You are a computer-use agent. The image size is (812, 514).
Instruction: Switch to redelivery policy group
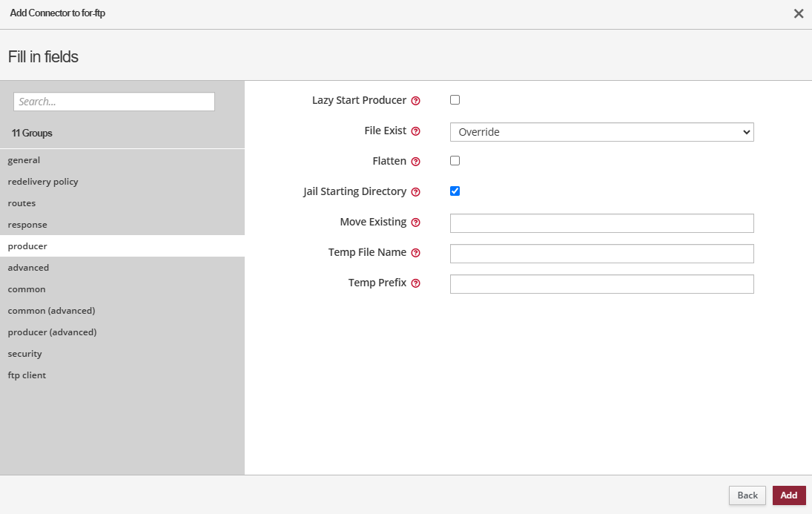point(43,182)
